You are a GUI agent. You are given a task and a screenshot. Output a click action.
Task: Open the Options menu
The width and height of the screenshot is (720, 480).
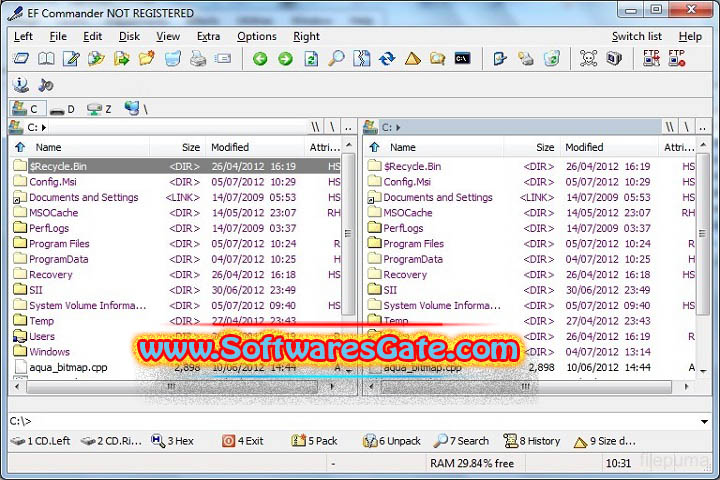(257, 36)
